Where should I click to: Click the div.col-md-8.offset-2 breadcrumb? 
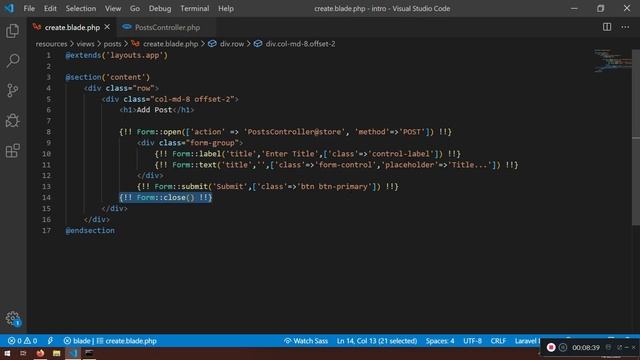coord(295,44)
